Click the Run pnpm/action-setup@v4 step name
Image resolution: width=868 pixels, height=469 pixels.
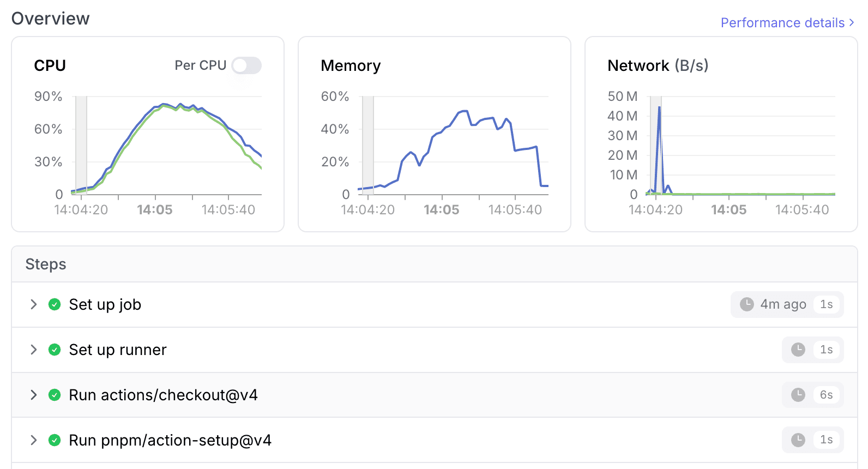click(x=170, y=440)
